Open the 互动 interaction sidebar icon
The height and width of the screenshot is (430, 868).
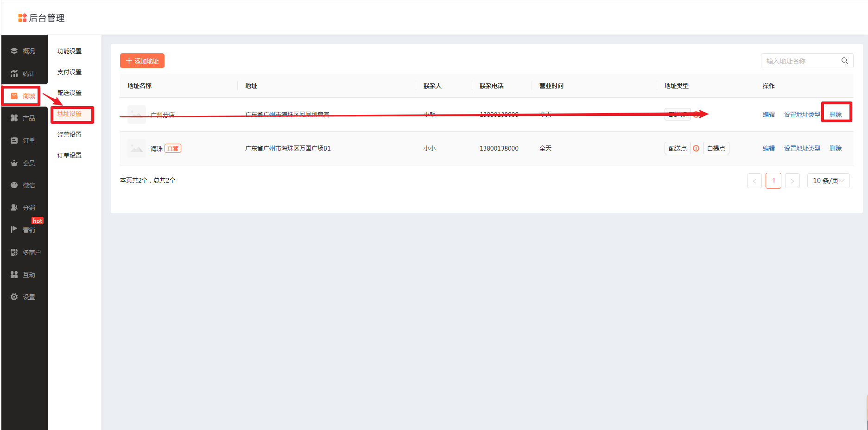point(14,275)
